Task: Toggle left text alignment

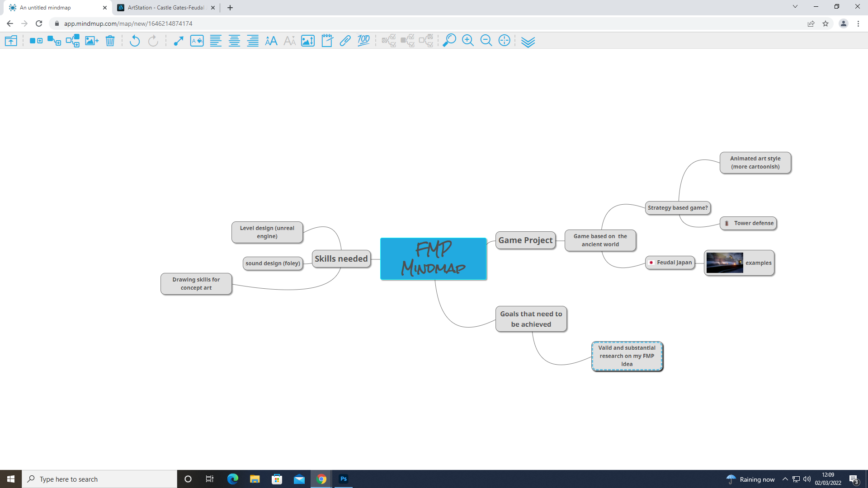Action: pyautogui.click(x=216, y=41)
